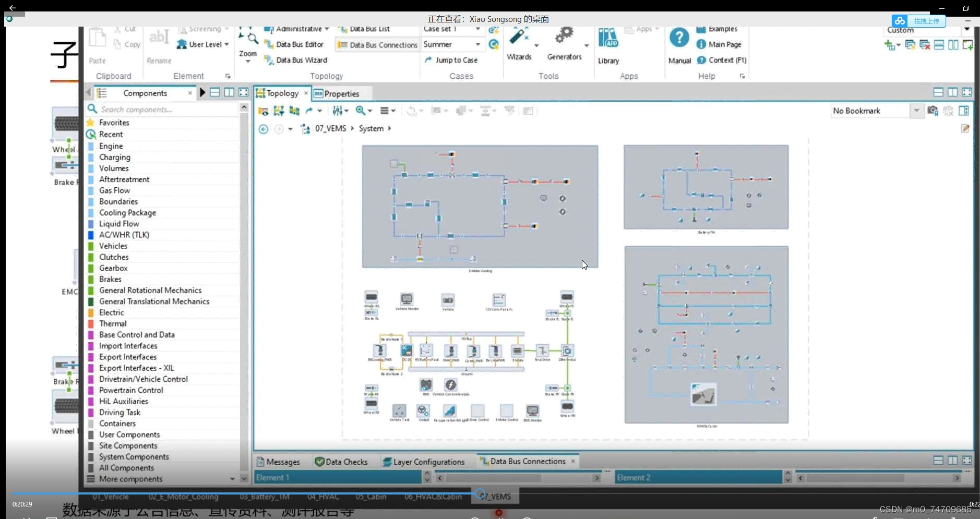Viewport: 980px width, 519px height.
Task: Open the Library app
Action: pos(608,46)
